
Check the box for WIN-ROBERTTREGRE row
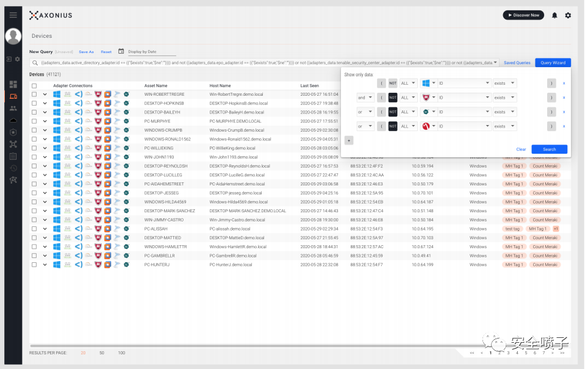click(34, 95)
